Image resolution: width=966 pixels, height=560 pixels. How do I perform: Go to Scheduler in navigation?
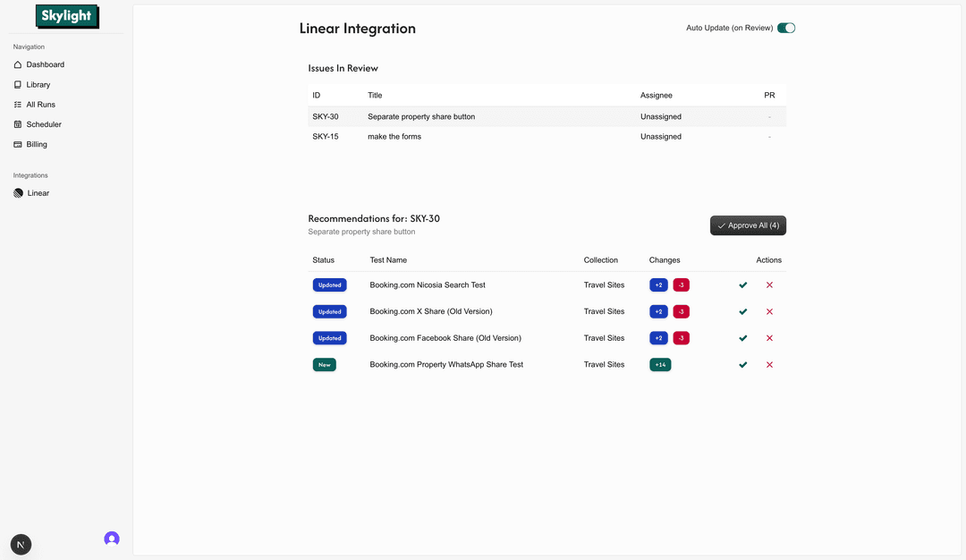44,124
